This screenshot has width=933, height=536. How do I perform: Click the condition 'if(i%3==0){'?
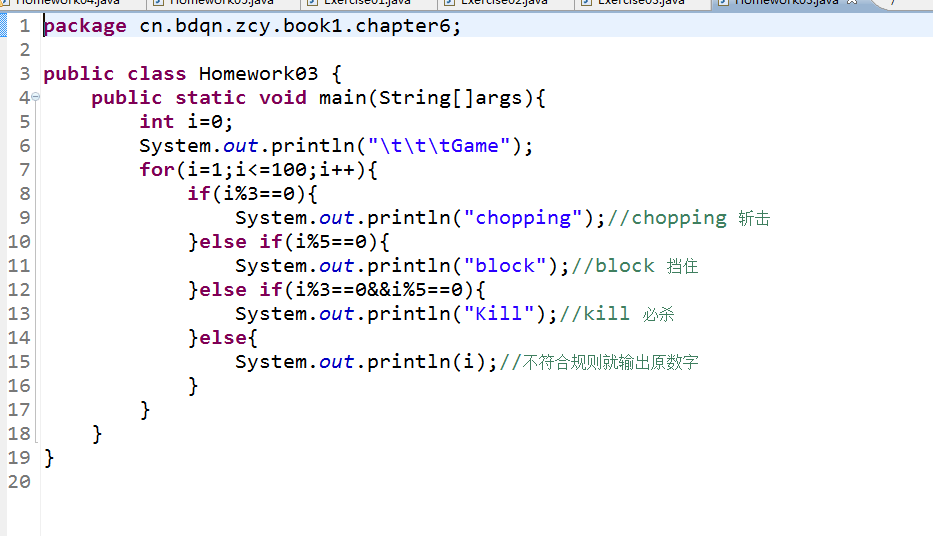[x=253, y=194]
